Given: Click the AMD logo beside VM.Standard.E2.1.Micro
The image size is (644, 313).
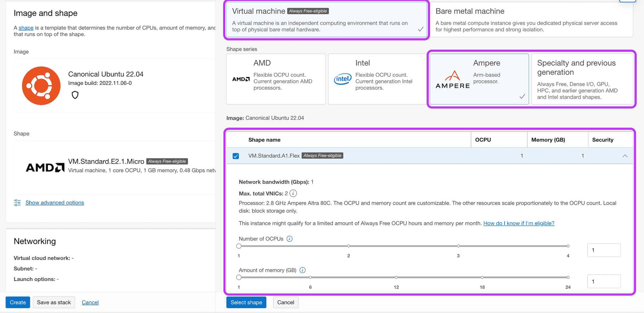Looking at the screenshot, I should (x=45, y=168).
